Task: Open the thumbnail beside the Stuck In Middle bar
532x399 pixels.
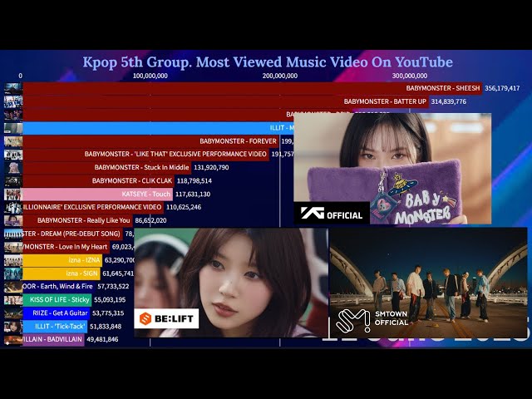Action: 13,168
